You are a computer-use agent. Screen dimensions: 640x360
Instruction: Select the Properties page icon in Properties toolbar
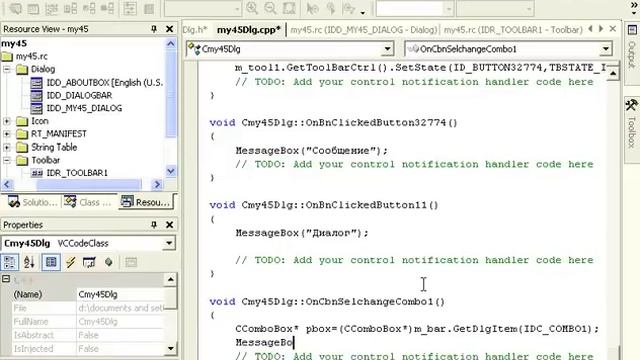point(51,262)
